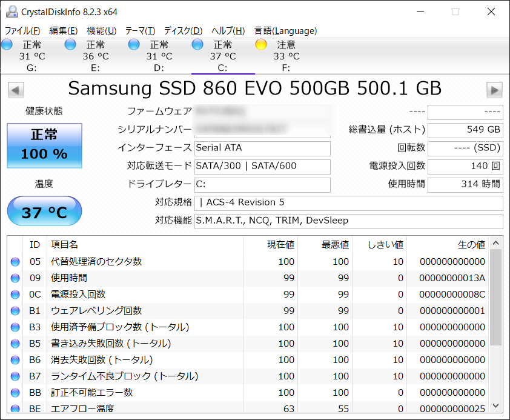Image resolution: width=510 pixels, height=420 pixels.
Task: Open the テーマ(T) menu
Action: pyautogui.click(x=140, y=30)
